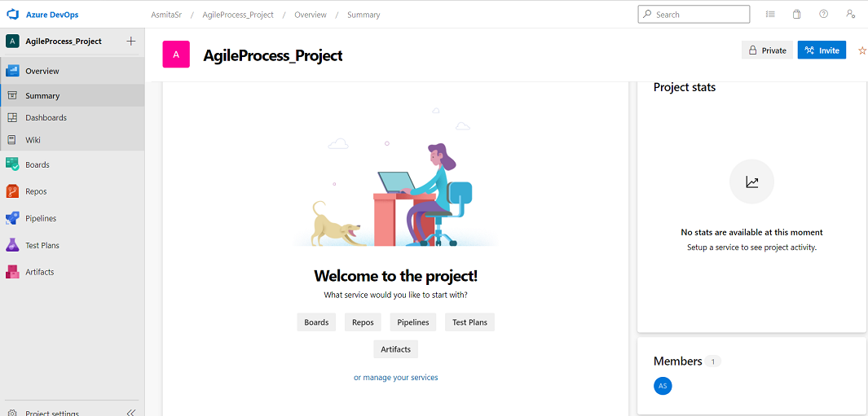Click the 'or manage your services' link
The width and height of the screenshot is (868, 416).
coord(395,378)
